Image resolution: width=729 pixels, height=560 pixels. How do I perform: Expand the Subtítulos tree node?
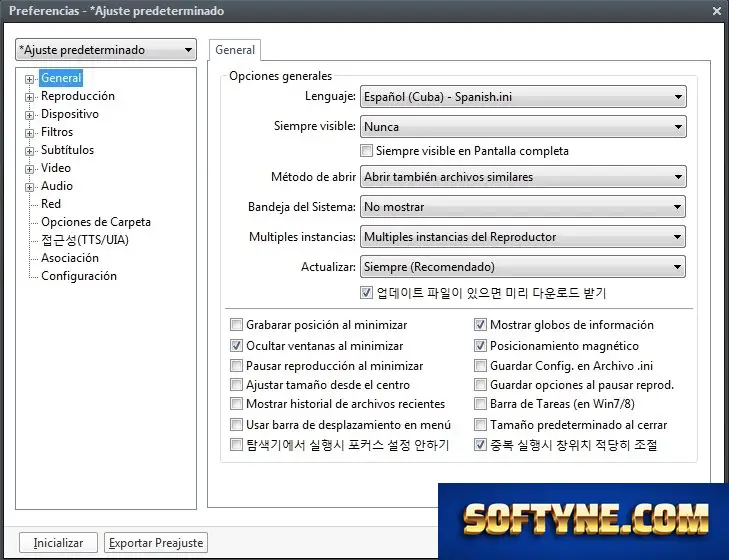29,151
